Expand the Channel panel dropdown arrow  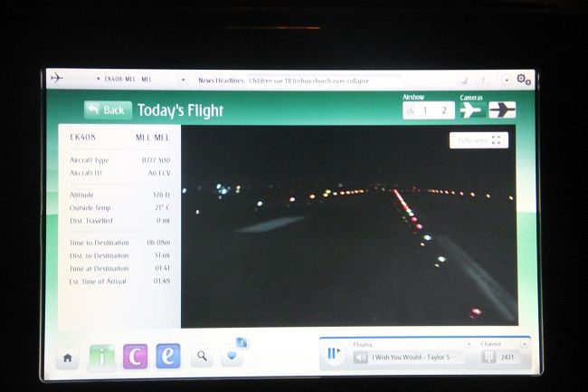(525, 344)
